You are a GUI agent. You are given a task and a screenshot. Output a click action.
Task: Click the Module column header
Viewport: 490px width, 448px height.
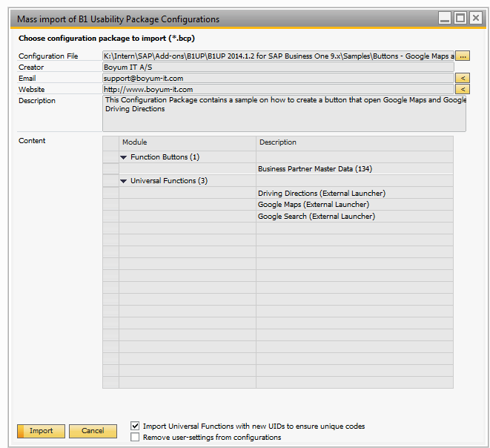point(187,142)
